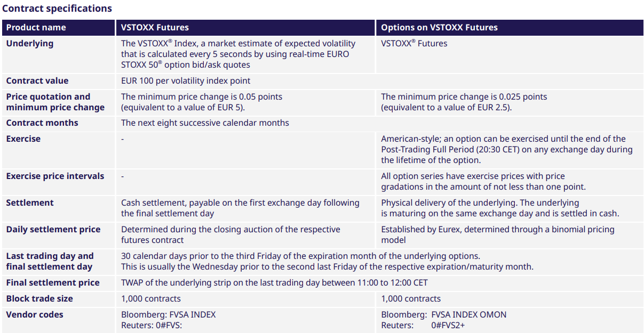Select the "Daily settlement price" row label
Viewport: 644px width, 333px height.
coord(53,230)
